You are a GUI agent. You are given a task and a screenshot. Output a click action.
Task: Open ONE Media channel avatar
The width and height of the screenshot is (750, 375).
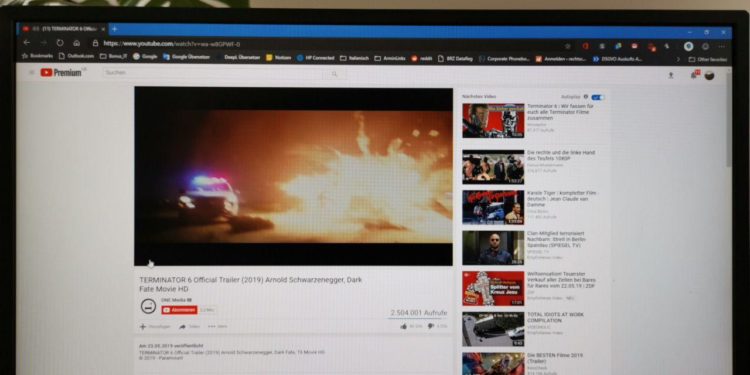[148, 306]
